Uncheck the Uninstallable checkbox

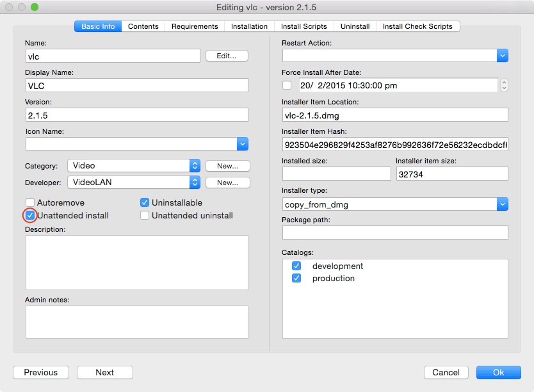pyautogui.click(x=145, y=203)
